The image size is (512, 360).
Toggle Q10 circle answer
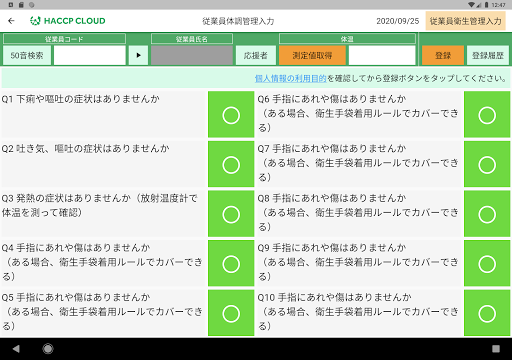[487, 313]
